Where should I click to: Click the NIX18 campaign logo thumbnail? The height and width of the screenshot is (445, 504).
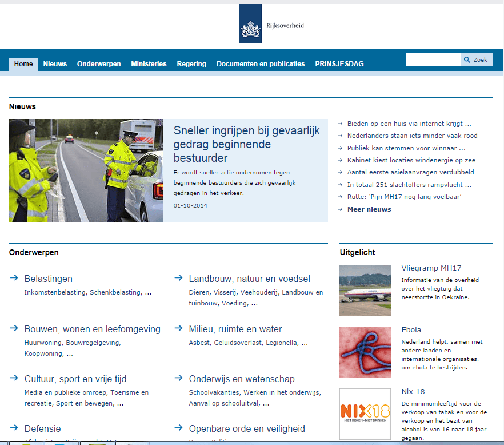click(365, 414)
